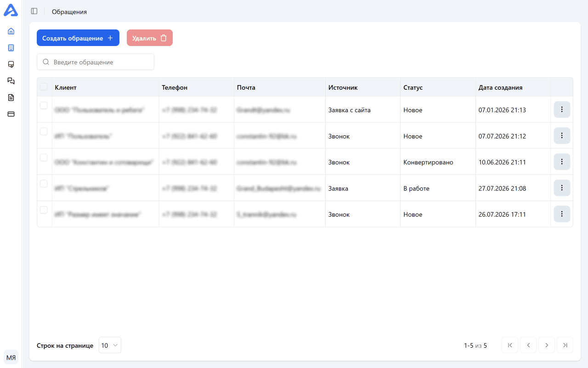The image size is (588, 368).
Task: Open the certificate icon in sidebar
Action: point(11,64)
